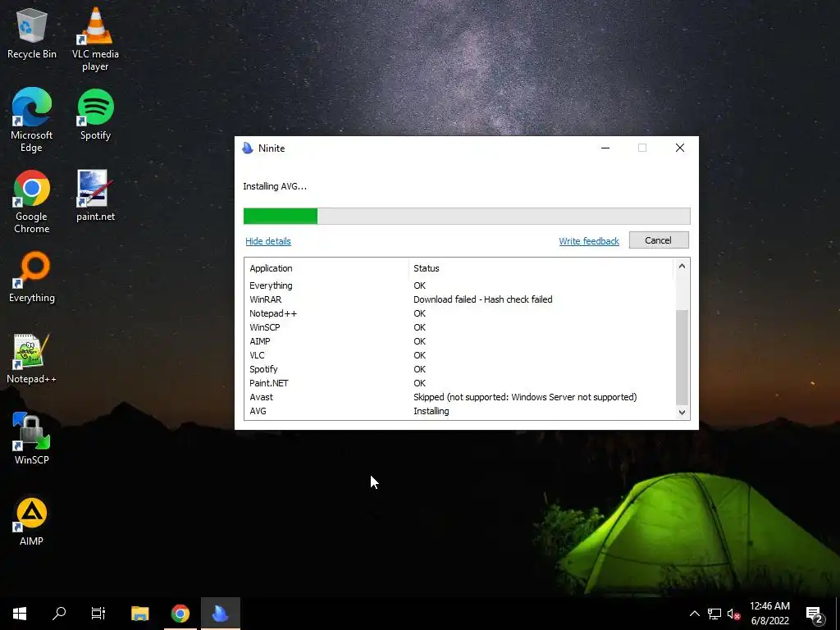840x630 pixels.
Task: Switch to Chrome on the taskbar
Action: pos(180,614)
